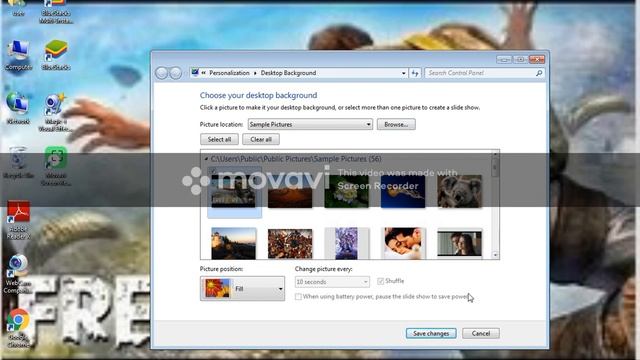Click the picture list scroll up arrow
The image size is (640, 360).
coord(495,154)
